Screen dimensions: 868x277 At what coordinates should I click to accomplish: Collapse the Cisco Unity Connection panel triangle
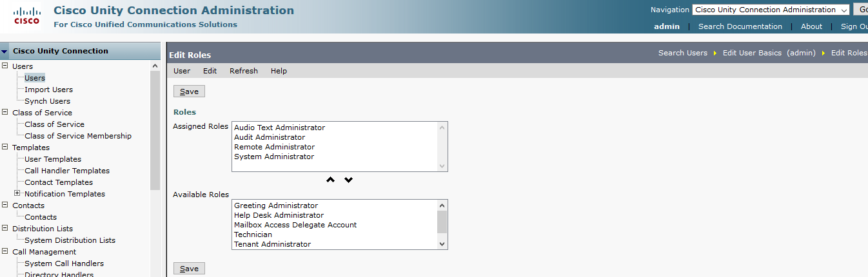5,52
